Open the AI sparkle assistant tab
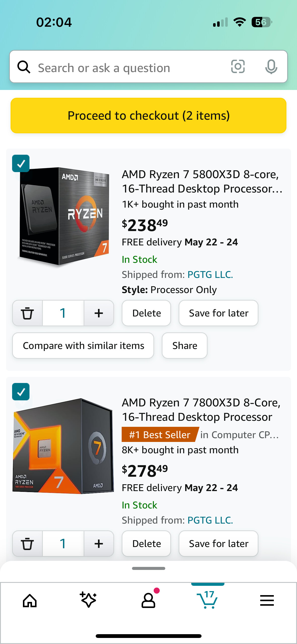 click(88, 600)
